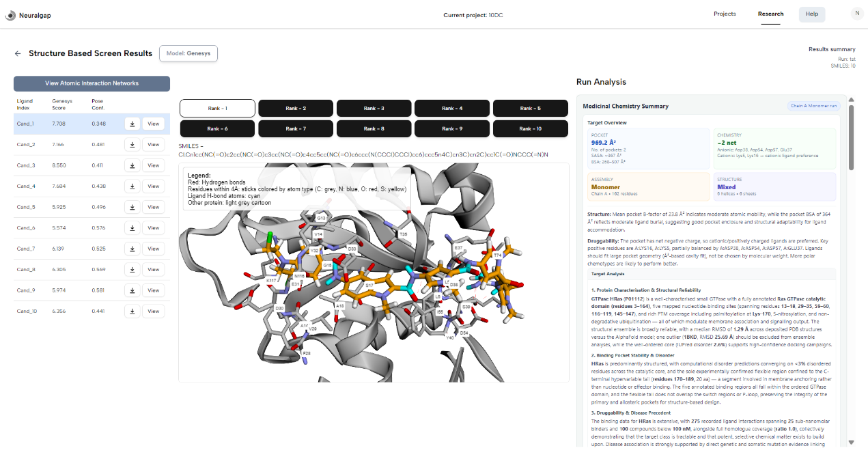Open View Atomic Interaction Networks
Image resolution: width=868 pixels, height=459 pixels.
pos(92,83)
